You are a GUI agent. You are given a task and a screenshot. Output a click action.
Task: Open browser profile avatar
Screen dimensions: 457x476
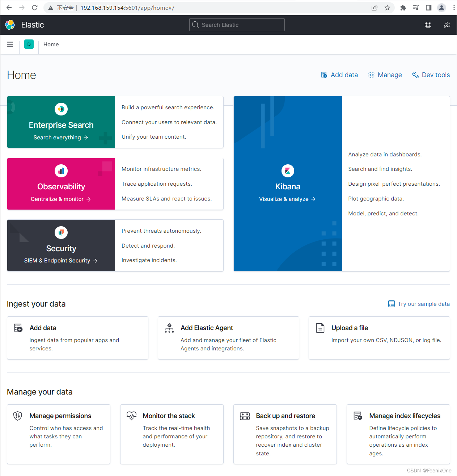(x=441, y=8)
